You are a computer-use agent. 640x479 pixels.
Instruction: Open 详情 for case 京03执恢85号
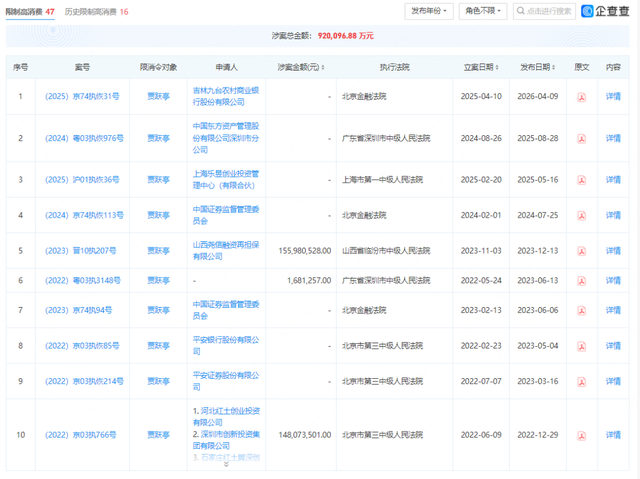click(613, 346)
